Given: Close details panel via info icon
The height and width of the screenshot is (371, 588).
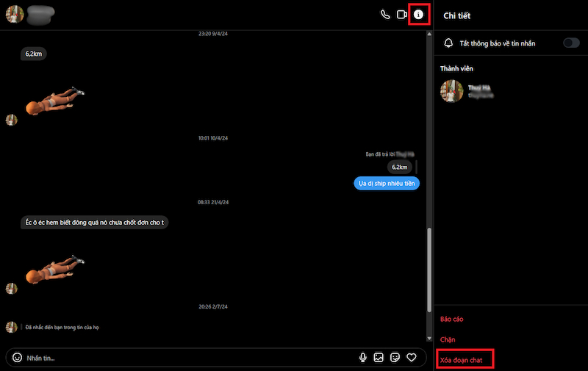Looking at the screenshot, I should 419,14.
